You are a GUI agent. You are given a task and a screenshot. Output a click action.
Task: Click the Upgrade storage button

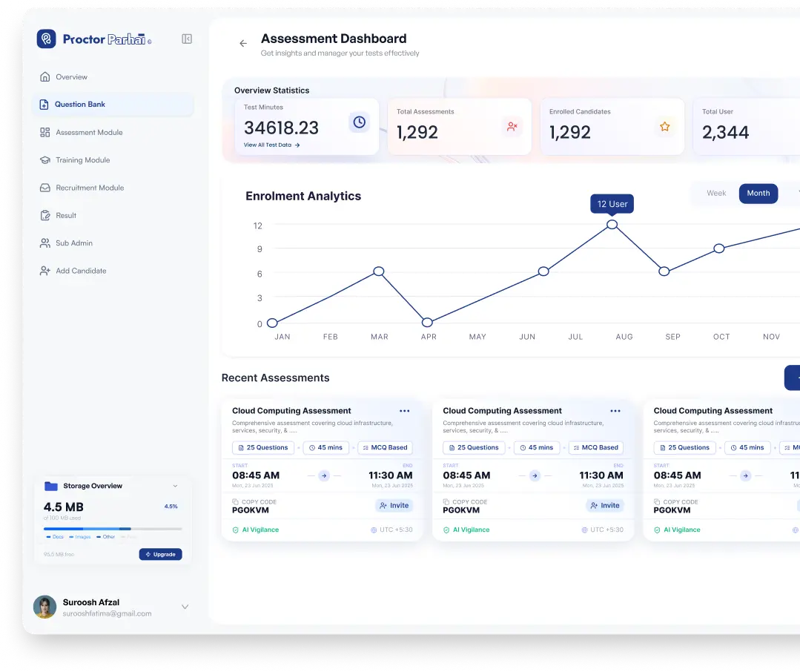[161, 555]
